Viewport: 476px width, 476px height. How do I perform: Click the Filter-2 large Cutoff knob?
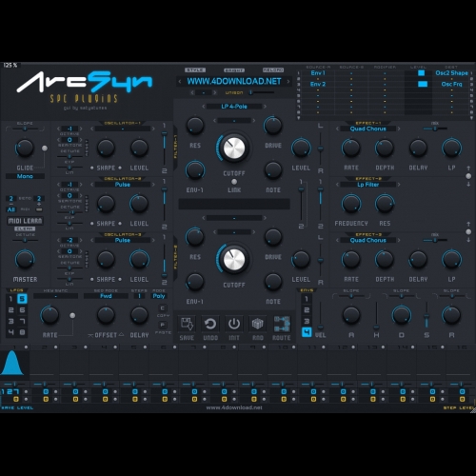click(234, 259)
